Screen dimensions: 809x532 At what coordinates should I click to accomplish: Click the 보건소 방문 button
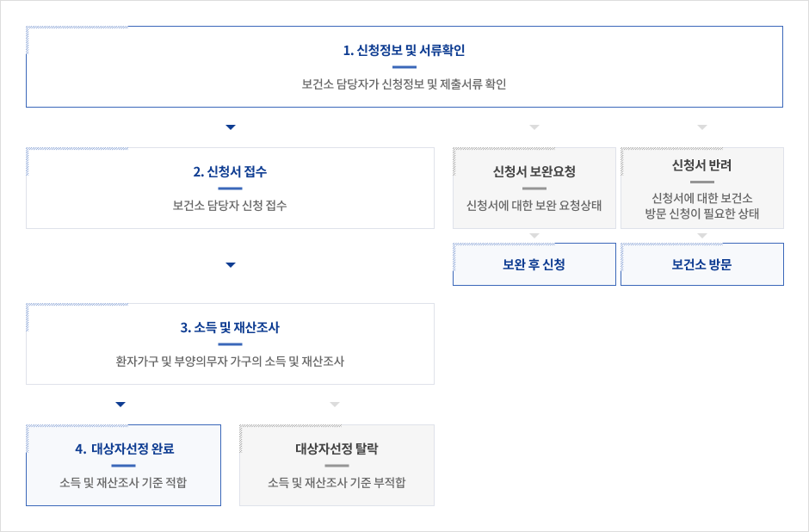701,263
